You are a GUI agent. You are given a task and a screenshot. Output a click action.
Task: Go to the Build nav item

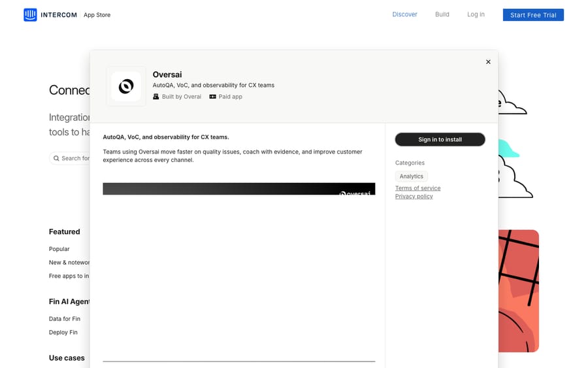[x=442, y=14]
